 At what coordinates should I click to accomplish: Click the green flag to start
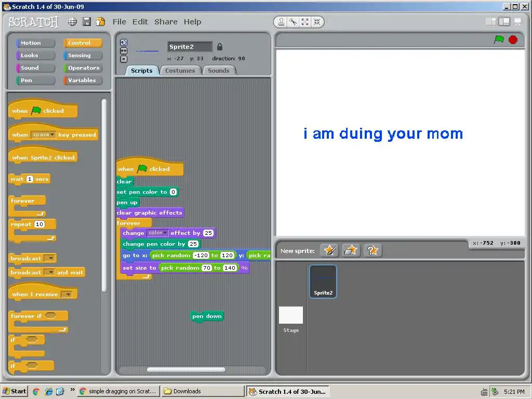499,39
